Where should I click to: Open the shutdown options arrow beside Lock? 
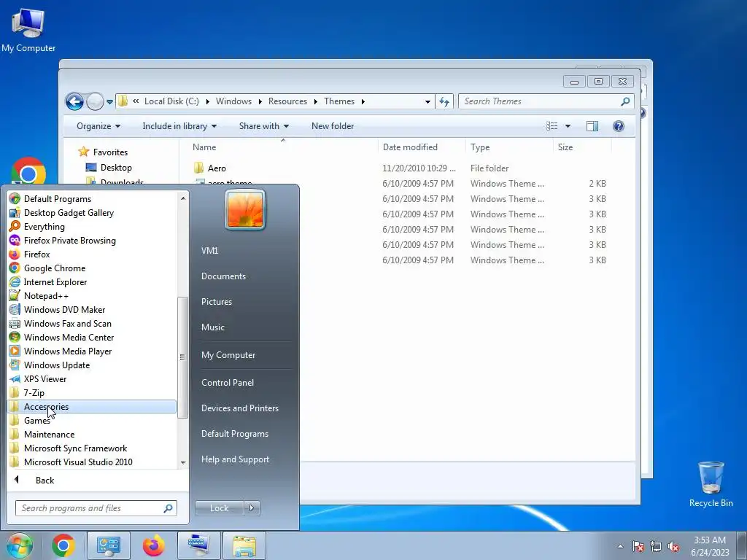pyautogui.click(x=252, y=508)
